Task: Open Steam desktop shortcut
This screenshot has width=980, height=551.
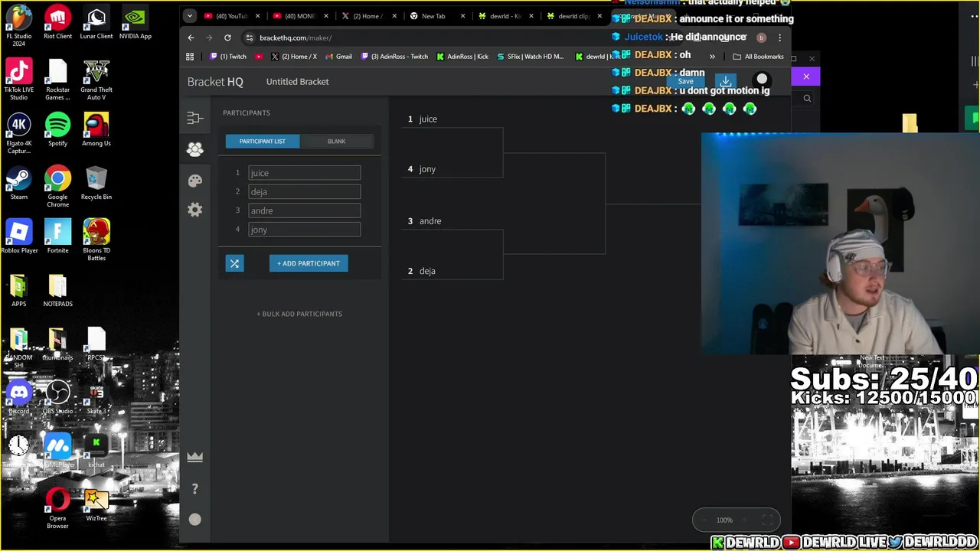Action: (x=19, y=183)
